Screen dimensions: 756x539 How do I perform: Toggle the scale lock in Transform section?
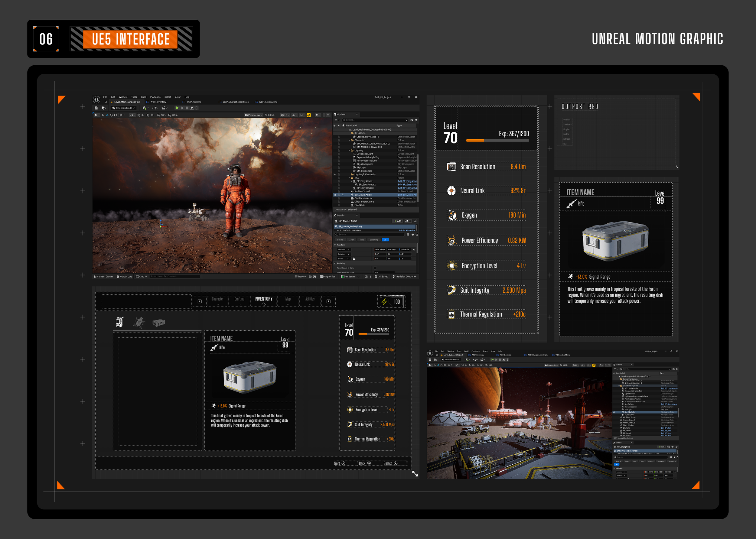[x=354, y=259]
